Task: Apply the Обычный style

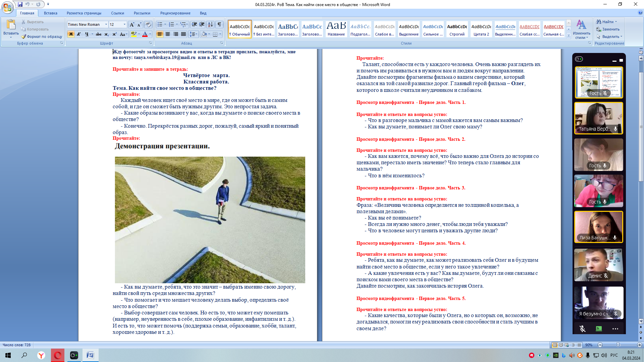Action: click(x=239, y=29)
